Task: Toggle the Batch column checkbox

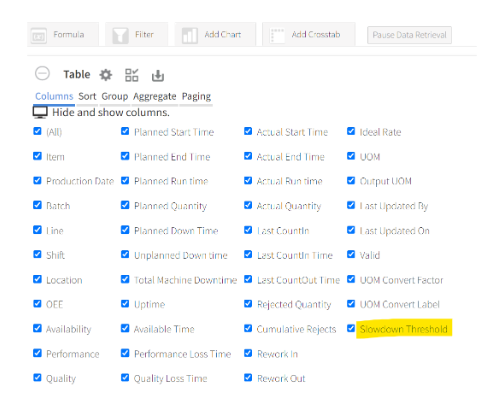Action: tap(37, 205)
